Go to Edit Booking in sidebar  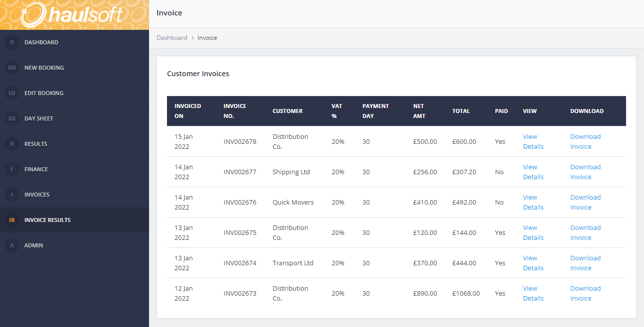(44, 93)
